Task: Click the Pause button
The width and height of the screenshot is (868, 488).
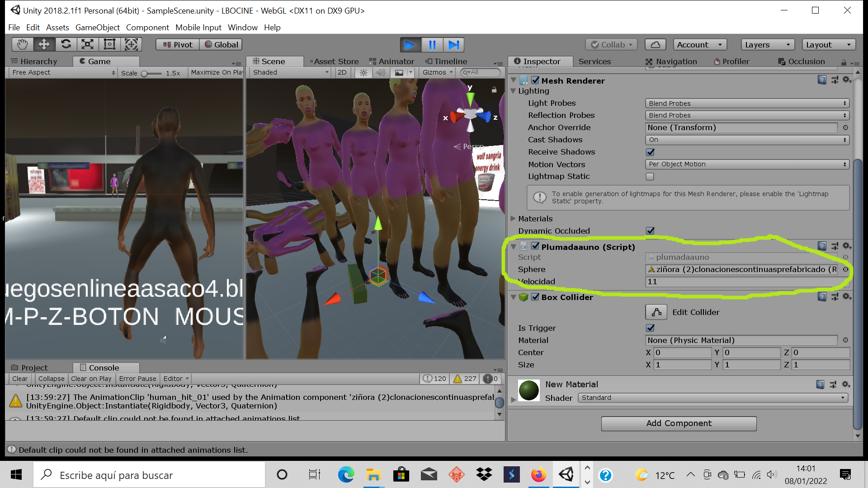Action: pyautogui.click(x=432, y=45)
